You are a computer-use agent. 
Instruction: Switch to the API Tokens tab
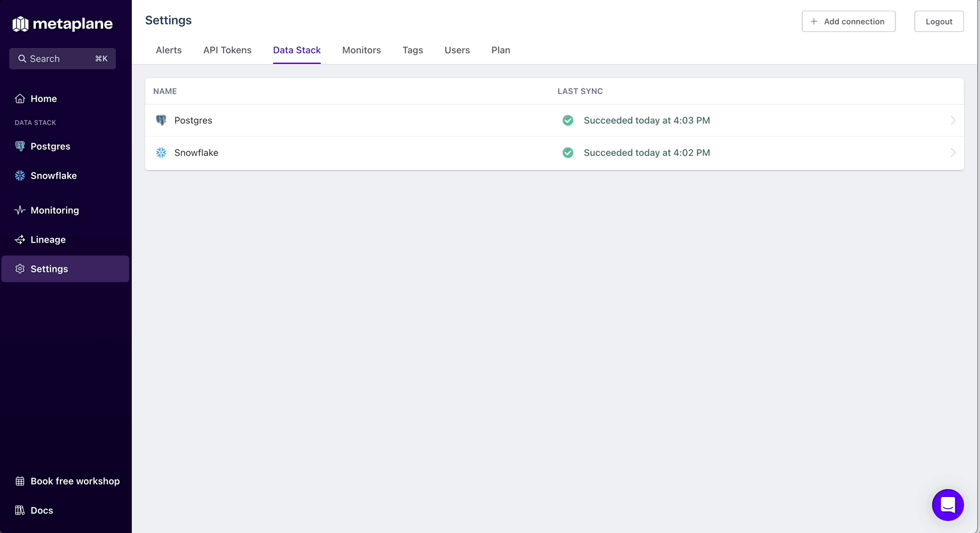click(227, 50)
